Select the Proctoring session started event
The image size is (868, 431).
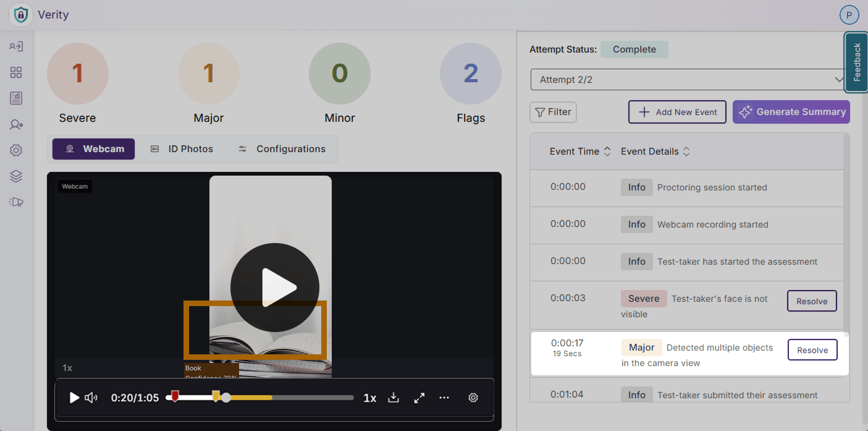[686, 188]
